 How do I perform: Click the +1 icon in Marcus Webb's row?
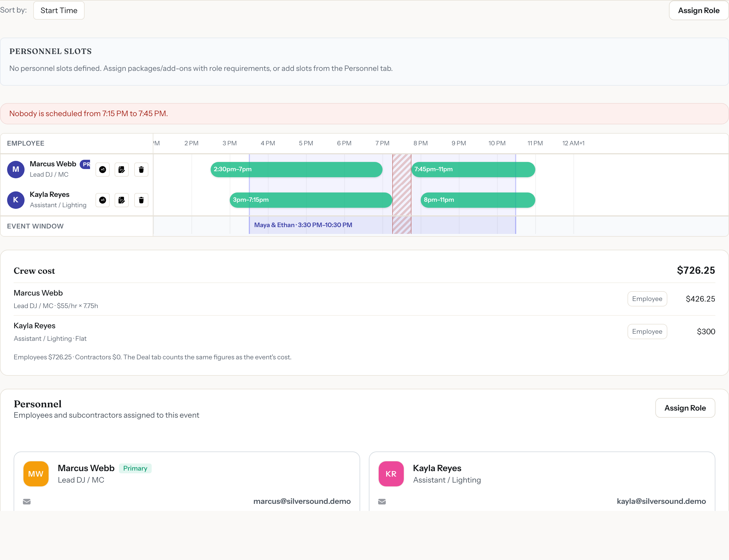(102, 170)
